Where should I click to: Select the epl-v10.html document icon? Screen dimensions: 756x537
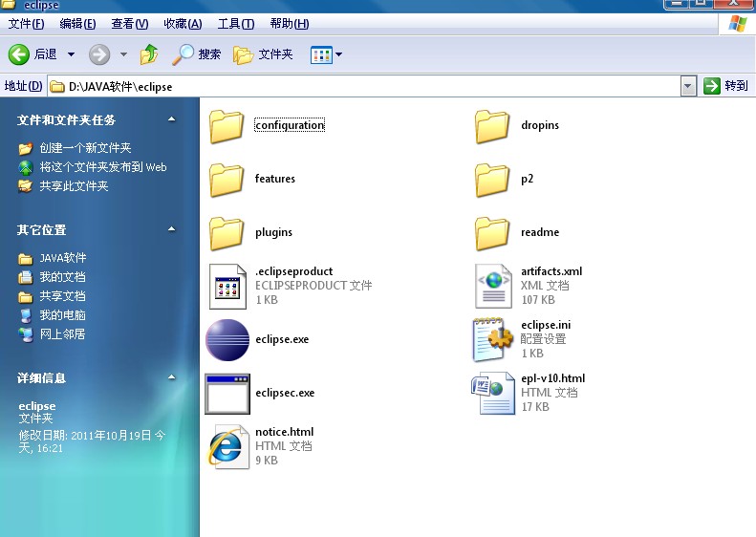[493, 393]
